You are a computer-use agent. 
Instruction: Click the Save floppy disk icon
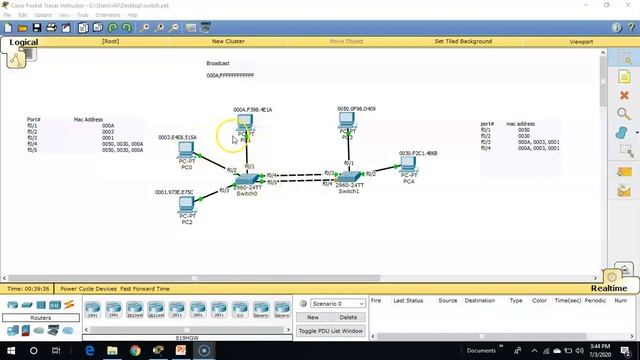point(37,28)
